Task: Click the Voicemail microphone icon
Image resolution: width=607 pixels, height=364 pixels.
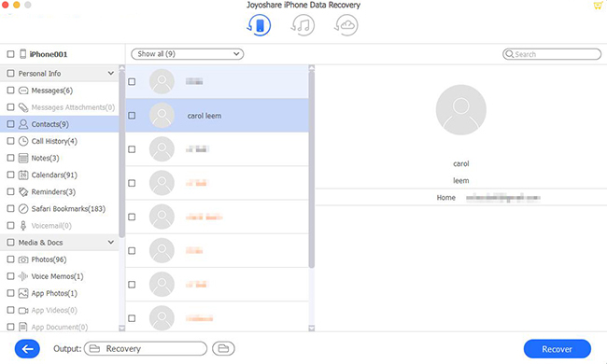Action: coord(23,226)
